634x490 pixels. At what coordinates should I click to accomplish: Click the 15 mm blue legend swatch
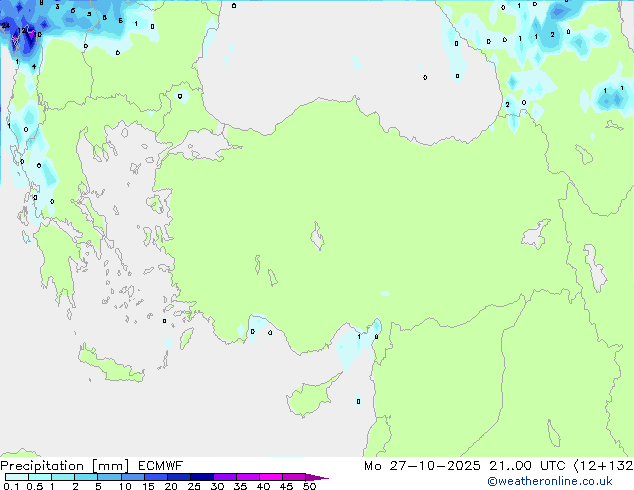pos(155,477)
